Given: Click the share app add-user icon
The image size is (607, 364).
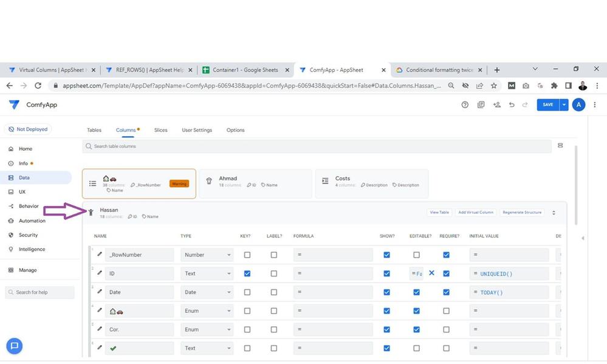Looking at the screenshot, I should pos(496,105).
